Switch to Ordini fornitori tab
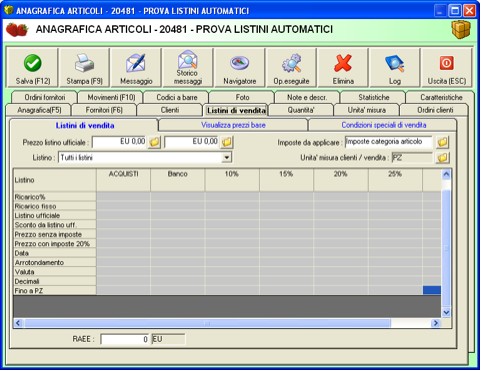Image resolution: width=482 pixels, height=371 pixels. tap(45, 97)
